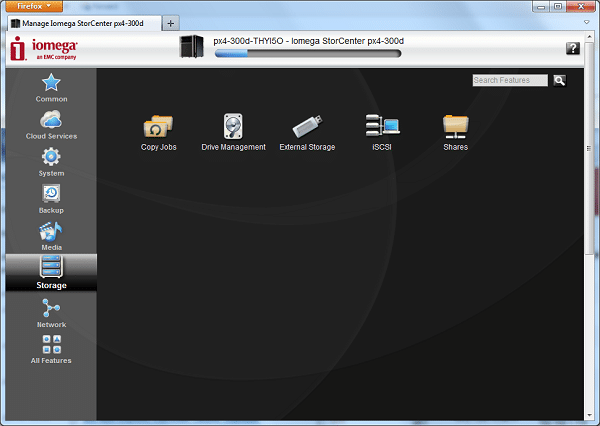The image size is (600, 426).
Task: Focus the Search Features field
Action: click(x=510, y=80)
